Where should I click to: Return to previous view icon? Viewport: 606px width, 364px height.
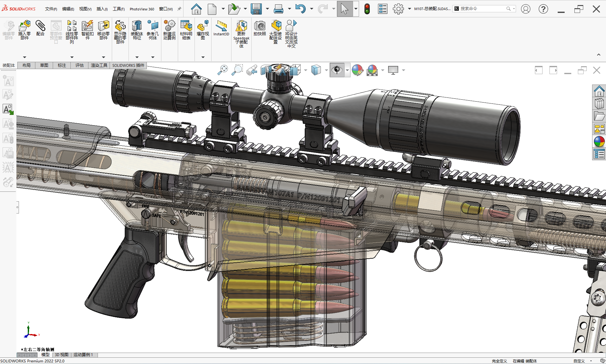pos(252,70)
